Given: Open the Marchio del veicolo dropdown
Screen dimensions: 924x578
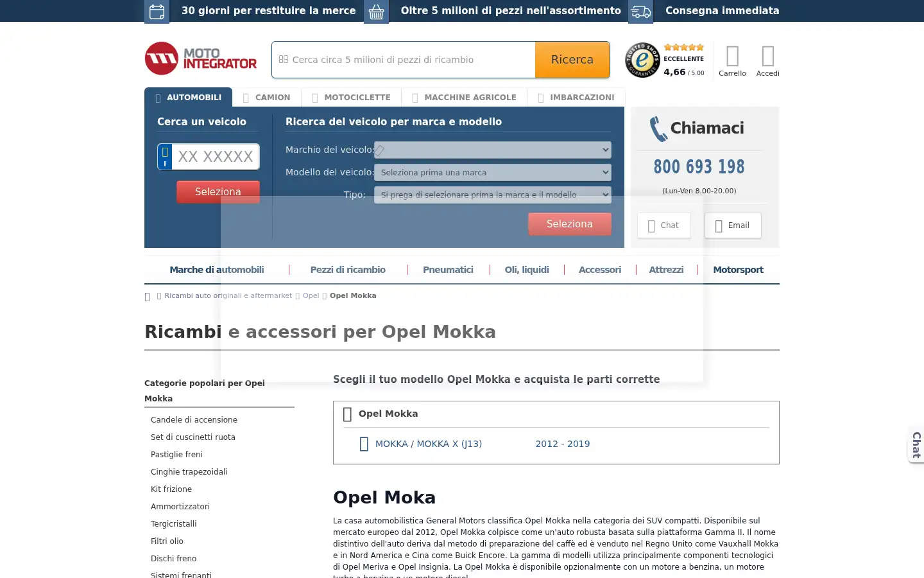Looking at the screenshot, I should pos(492,150).
